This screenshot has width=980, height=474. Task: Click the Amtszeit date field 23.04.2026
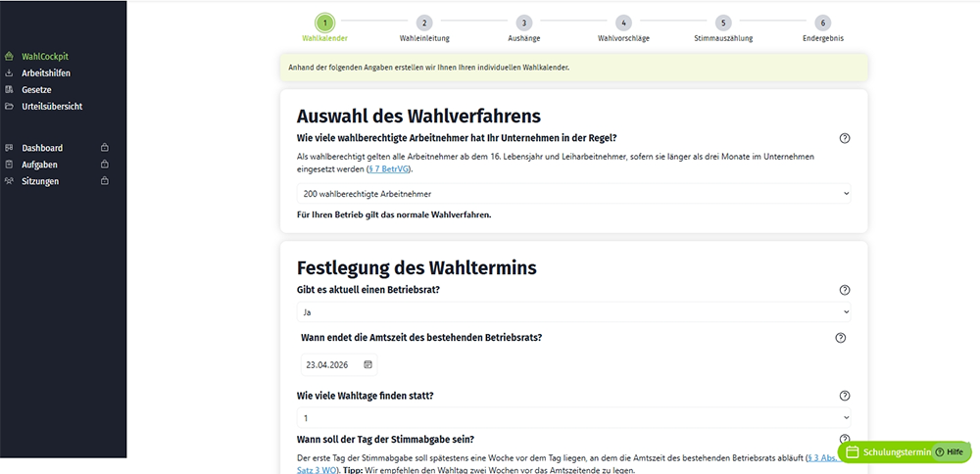click(x=339, y=364)
